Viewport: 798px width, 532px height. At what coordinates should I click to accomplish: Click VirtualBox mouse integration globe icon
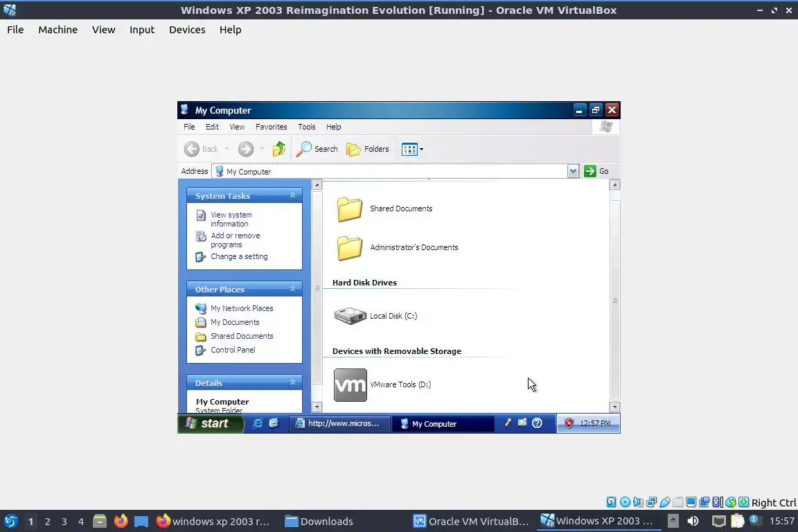pyautogui.click(x=731, y=502)
